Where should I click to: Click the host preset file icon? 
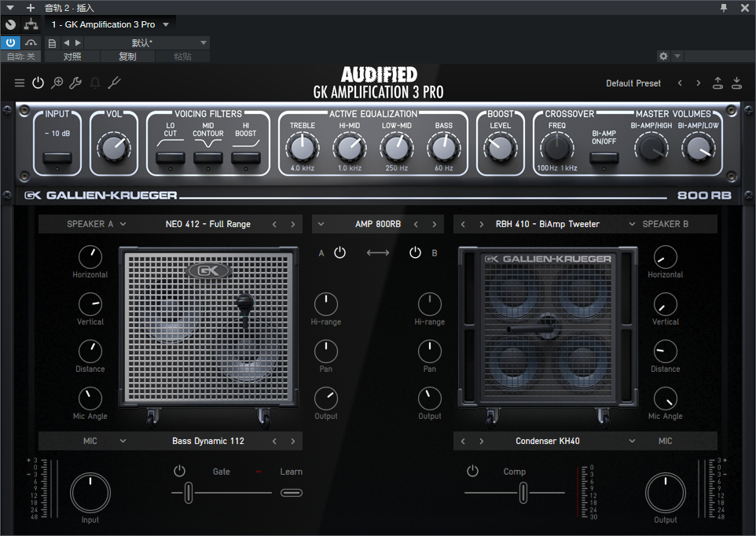point(52,43)
